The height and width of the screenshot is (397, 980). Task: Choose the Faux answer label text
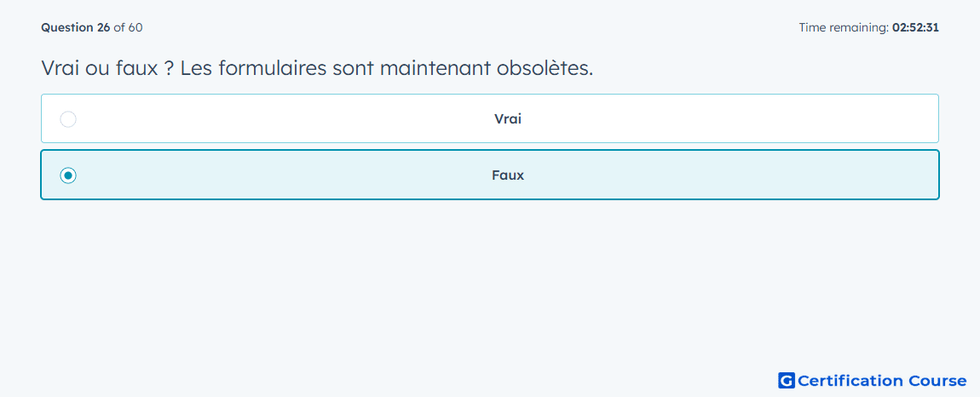click(x=508, y=175)
